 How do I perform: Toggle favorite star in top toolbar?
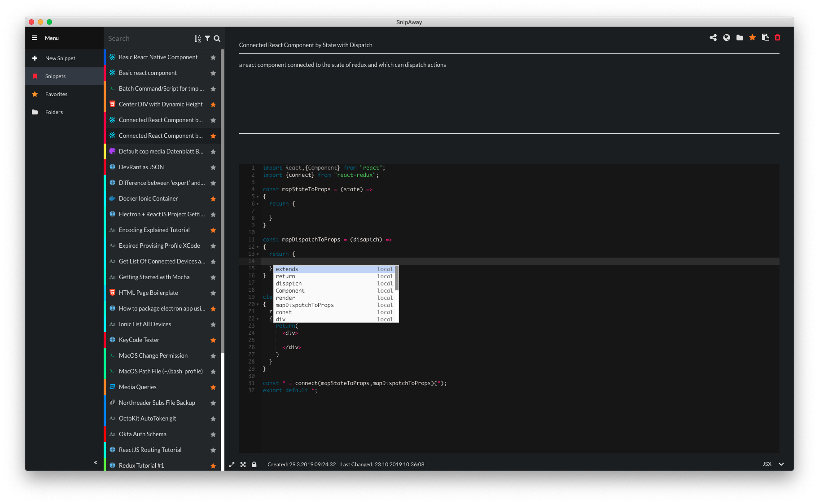click(753, 38)
